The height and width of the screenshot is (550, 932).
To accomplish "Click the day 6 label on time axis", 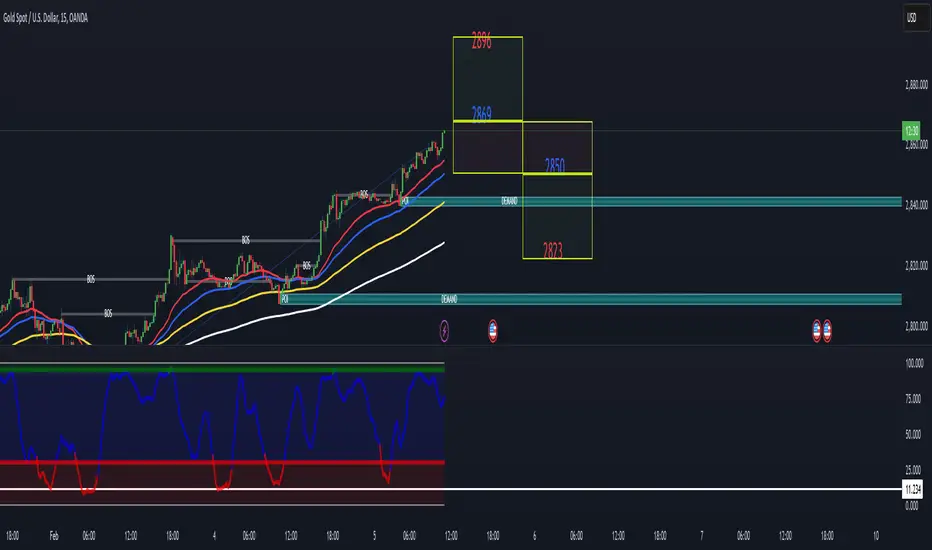I will pyautogui.click(x=534, y=536).
